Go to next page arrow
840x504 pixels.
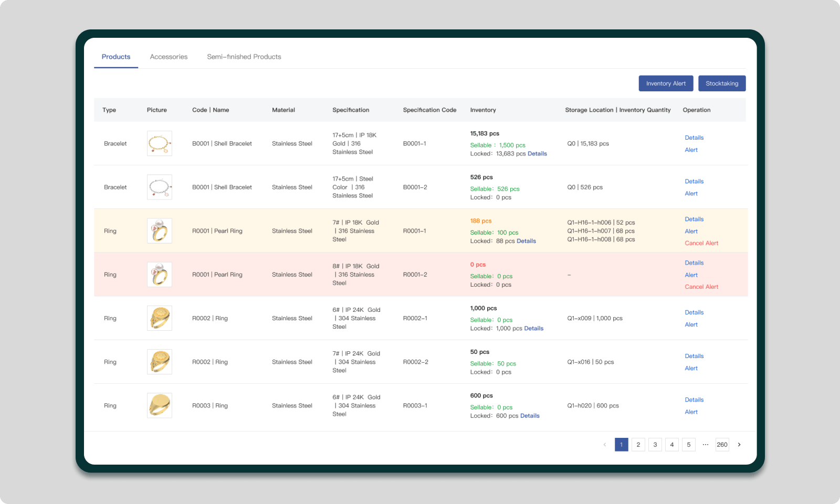click(739, 445)
